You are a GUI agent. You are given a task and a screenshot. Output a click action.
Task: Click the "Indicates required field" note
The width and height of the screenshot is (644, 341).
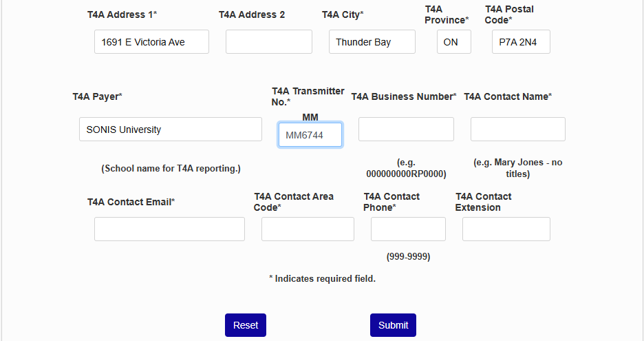[x=322, y=279]
